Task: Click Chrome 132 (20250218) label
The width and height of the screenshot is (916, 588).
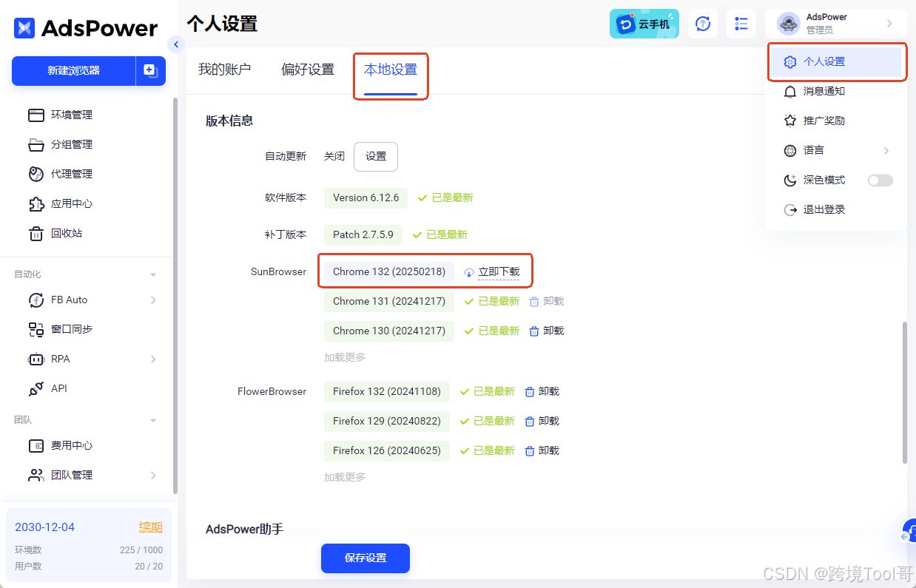Action: click(389, 271)
